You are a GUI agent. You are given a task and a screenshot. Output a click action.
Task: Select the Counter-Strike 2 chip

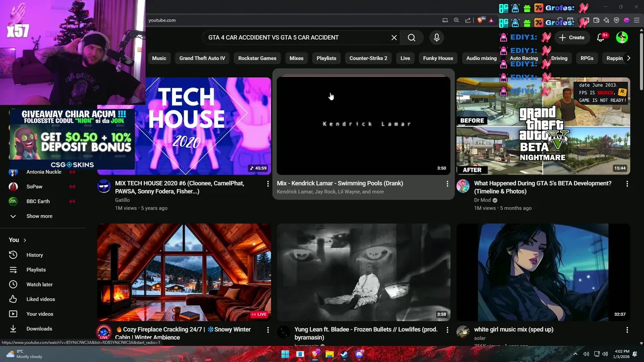click(x=368, y=58)
